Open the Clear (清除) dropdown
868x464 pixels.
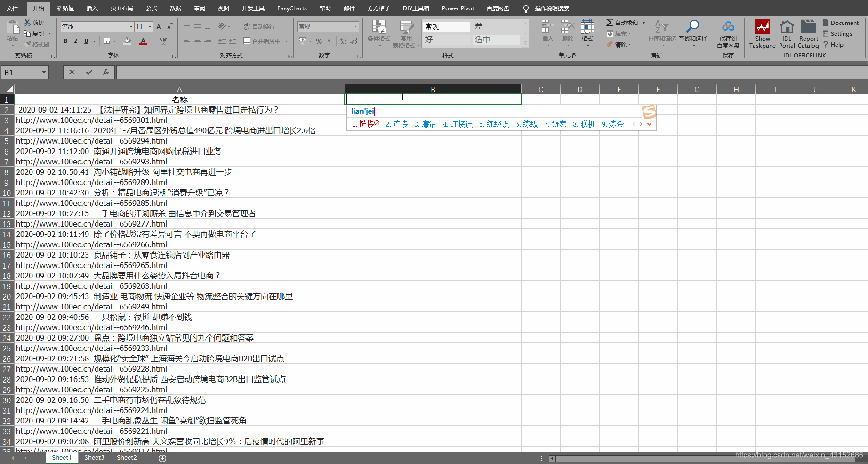click(619, 44)
